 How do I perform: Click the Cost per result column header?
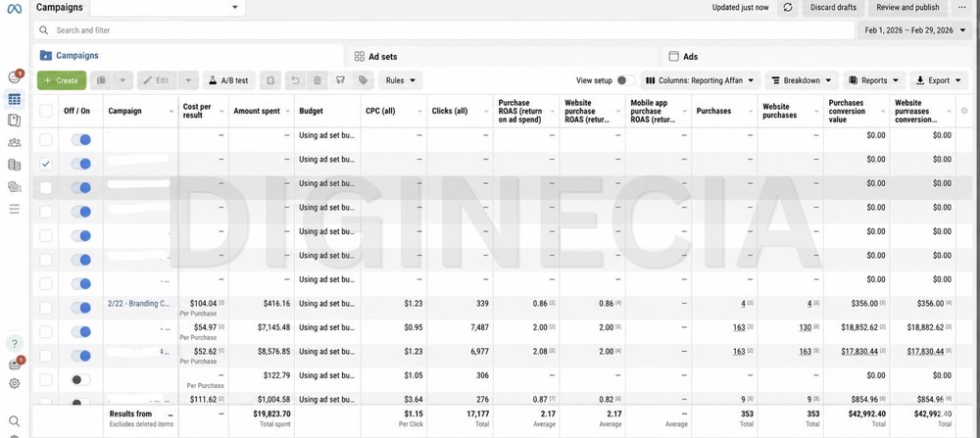pyautogui.click(x=203, y=112)
